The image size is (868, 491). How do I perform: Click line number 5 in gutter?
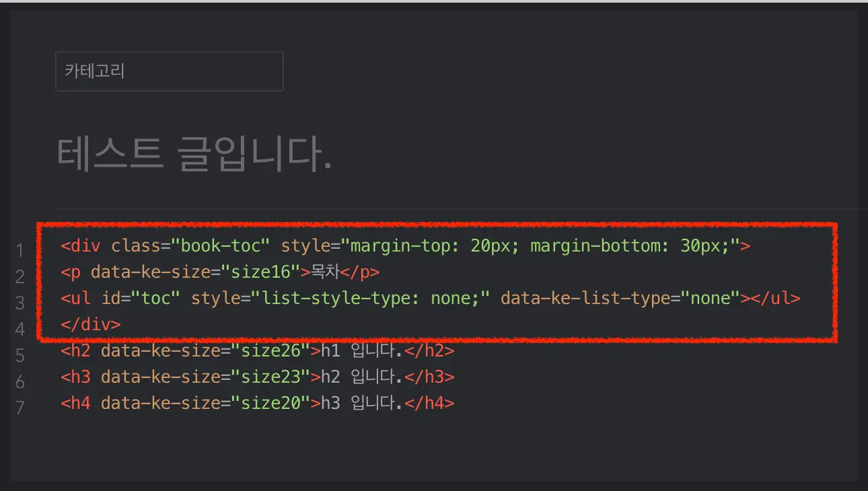click(x=20, y=356)
